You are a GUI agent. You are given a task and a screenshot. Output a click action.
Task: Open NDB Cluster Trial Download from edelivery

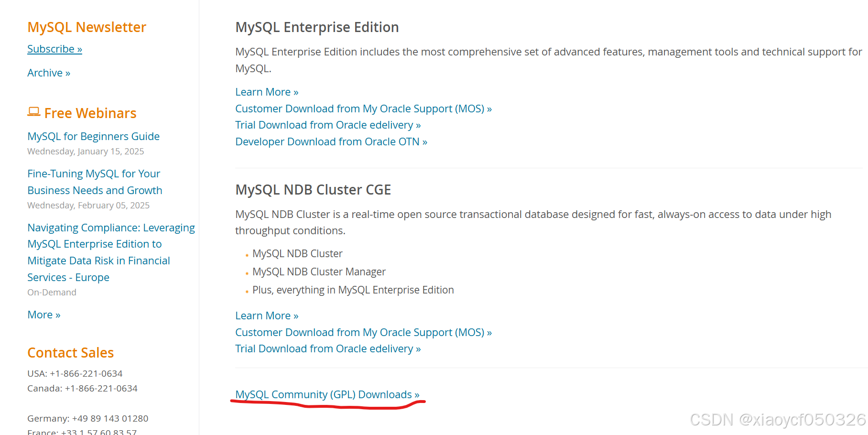328,348
